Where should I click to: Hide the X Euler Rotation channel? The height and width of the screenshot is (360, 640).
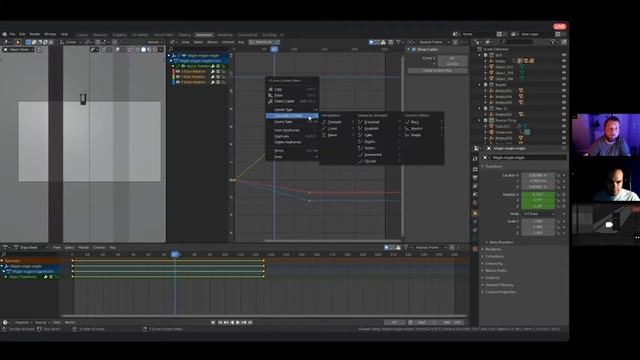[178, 71]
